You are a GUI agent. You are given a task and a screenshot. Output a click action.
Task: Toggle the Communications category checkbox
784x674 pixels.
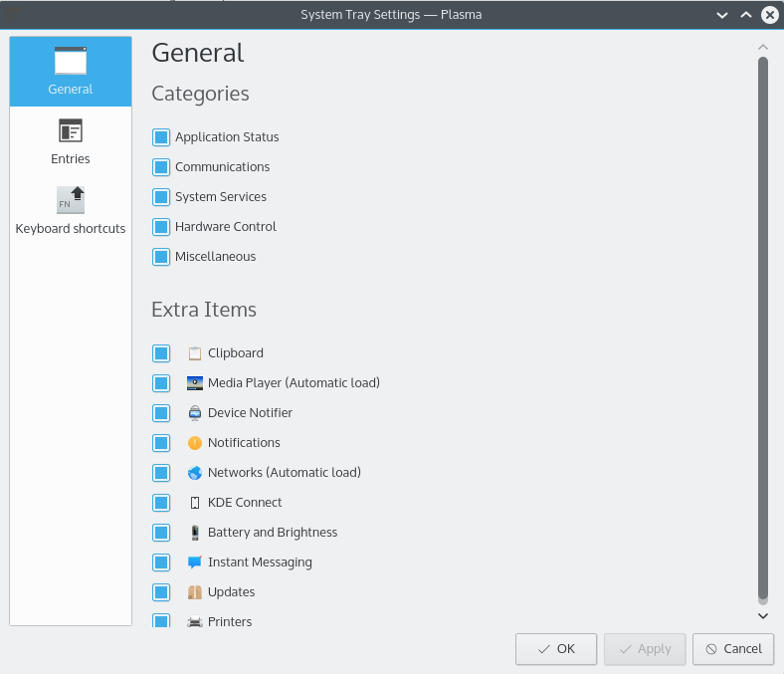point(161,167)
